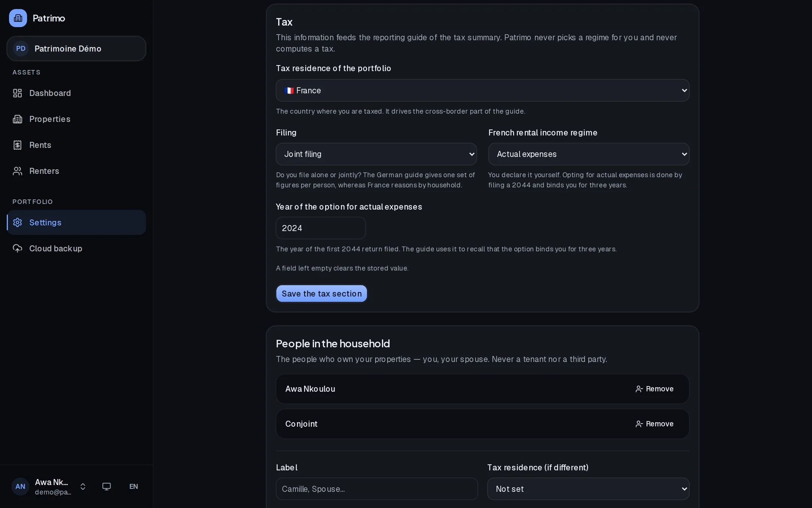Open the Tax residence France dropdown
This screenshot has height=508, width=812.
coord(482,90)
